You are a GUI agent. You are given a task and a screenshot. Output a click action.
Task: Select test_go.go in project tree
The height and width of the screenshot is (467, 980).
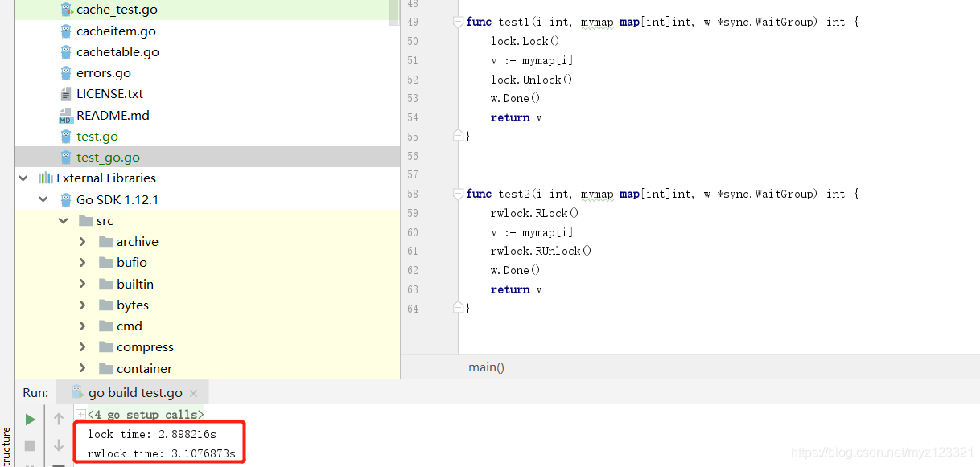coord(108,157)
